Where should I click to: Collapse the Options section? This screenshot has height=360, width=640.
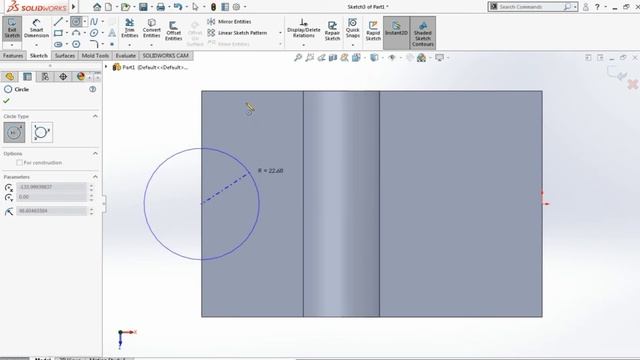point(95,153)
